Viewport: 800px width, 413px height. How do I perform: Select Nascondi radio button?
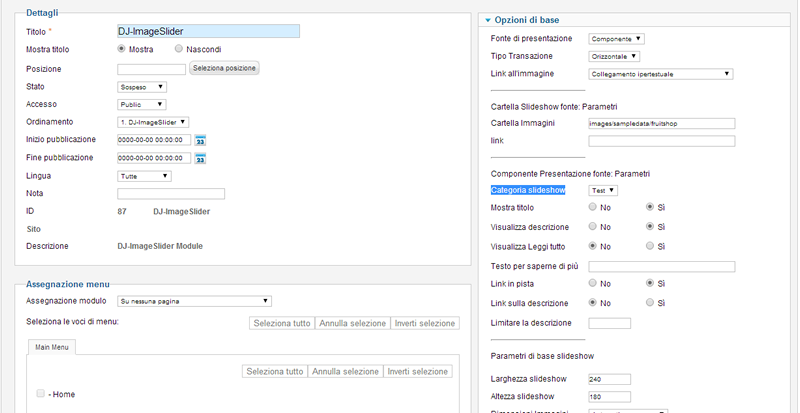pos(179,49)
